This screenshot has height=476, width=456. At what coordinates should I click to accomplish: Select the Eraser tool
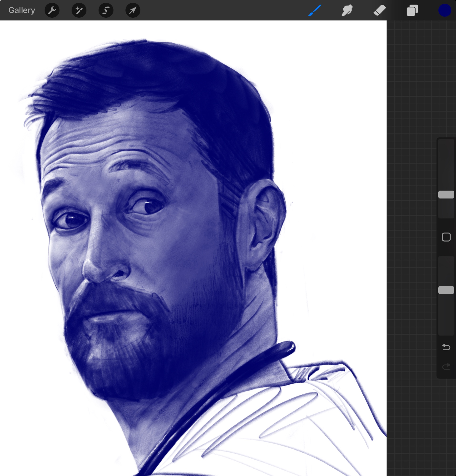(380, 10)
